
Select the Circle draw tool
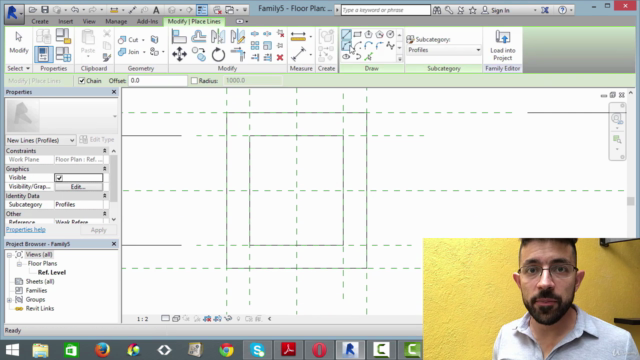(390, 34)
